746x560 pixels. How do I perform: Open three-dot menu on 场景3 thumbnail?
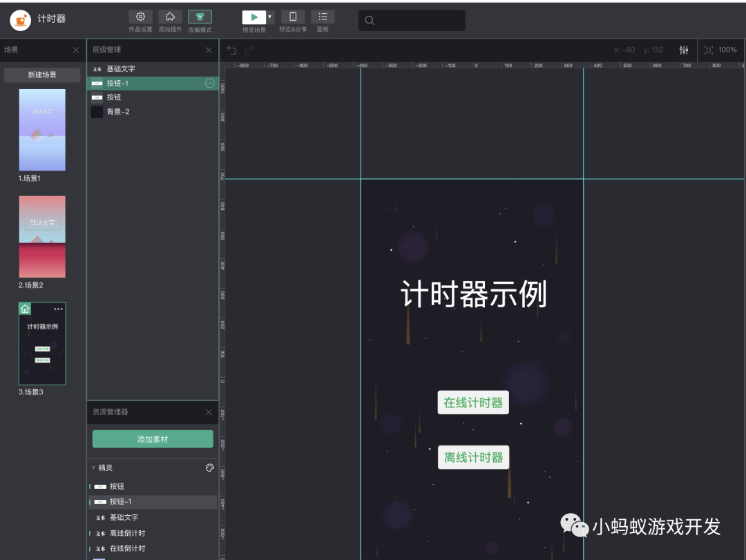(58, 309)
